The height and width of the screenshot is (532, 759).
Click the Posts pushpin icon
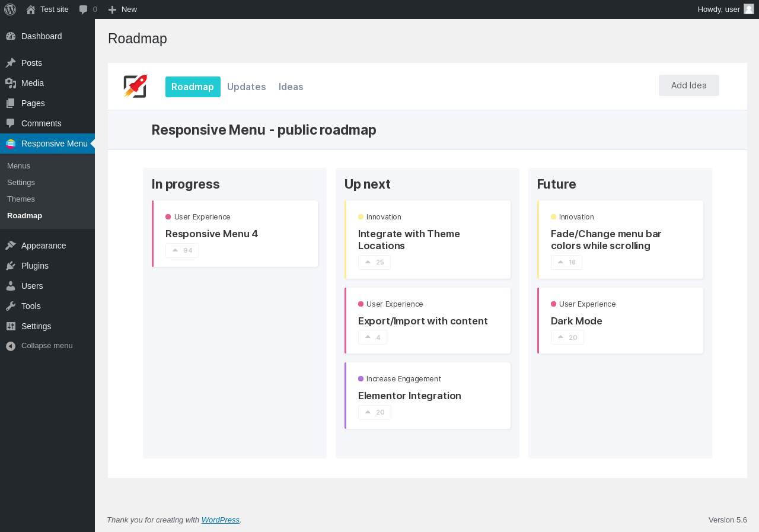coord(11,63)
